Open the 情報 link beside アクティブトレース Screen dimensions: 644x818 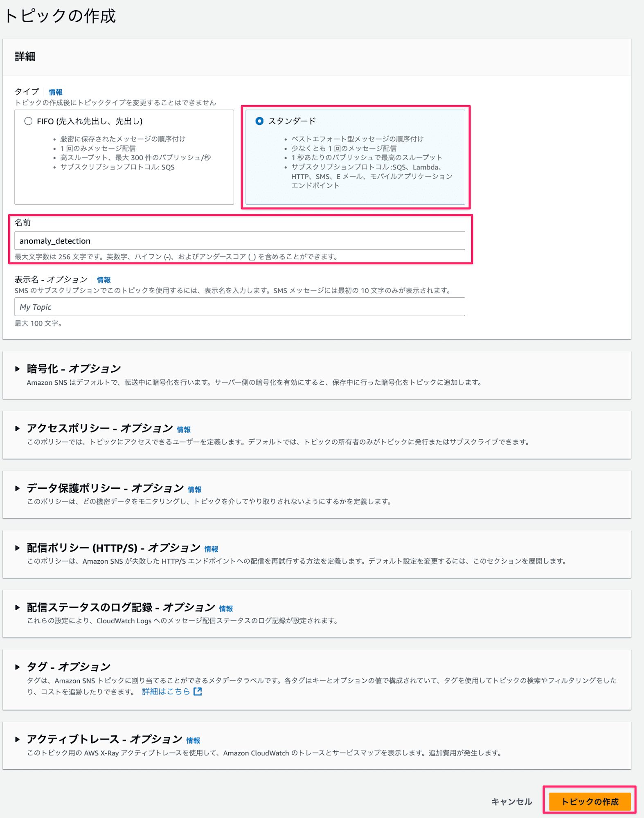tap(193, 740)
